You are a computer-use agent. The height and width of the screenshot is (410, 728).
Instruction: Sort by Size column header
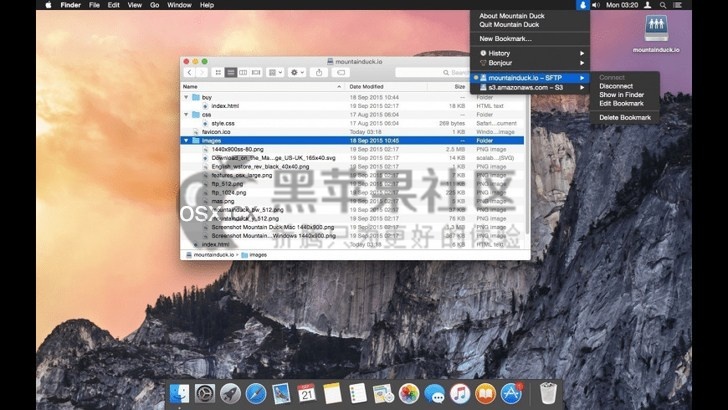448,87
